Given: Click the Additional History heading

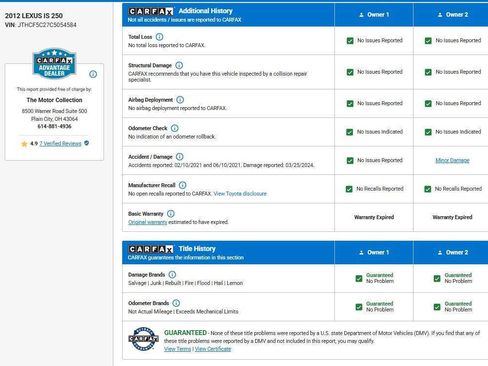Looking at the screenshot, I should [x=206, y=11].
